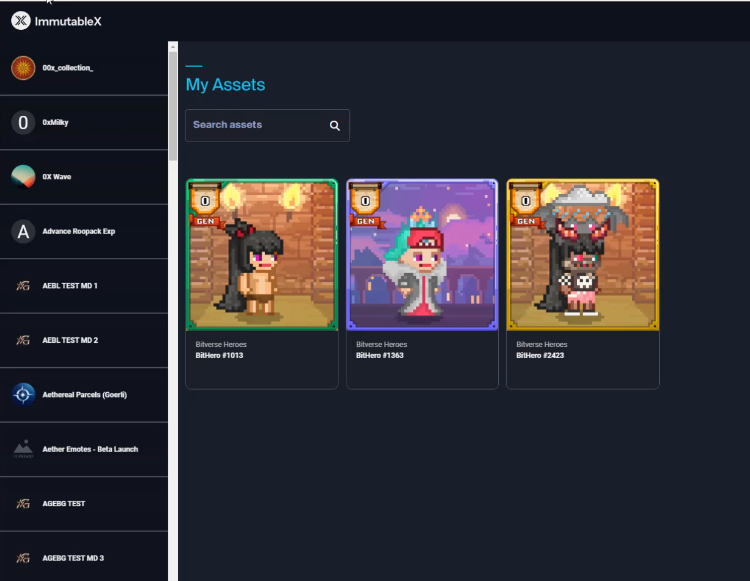Click Bitverse Heroes label above BitHero #1013
This screenshot has width=750, height=581.
221,344
